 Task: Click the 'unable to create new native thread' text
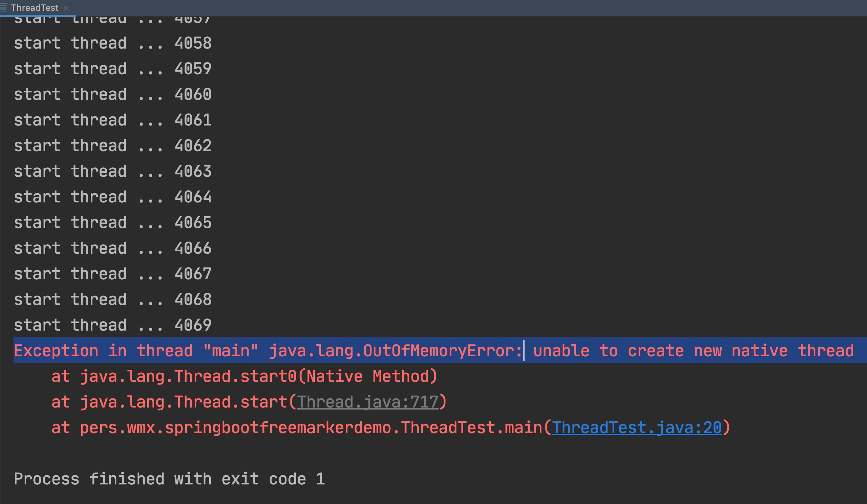693,351
